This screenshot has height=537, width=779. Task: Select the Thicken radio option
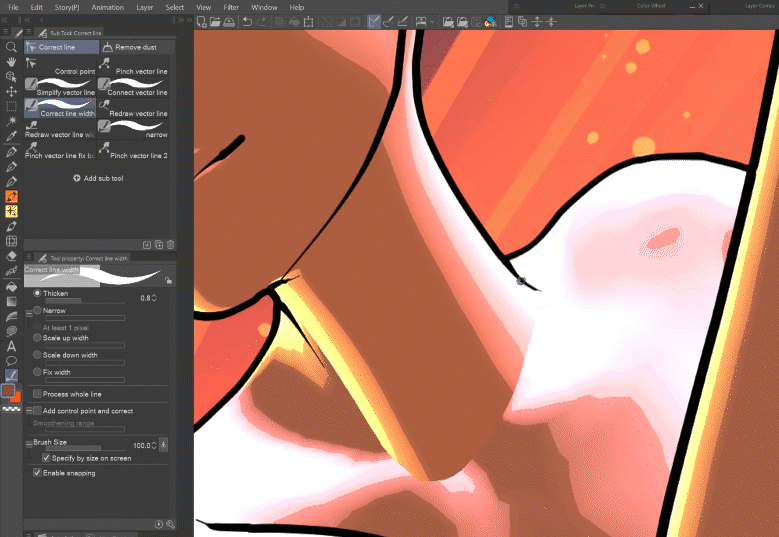click(x=37, y=294)
